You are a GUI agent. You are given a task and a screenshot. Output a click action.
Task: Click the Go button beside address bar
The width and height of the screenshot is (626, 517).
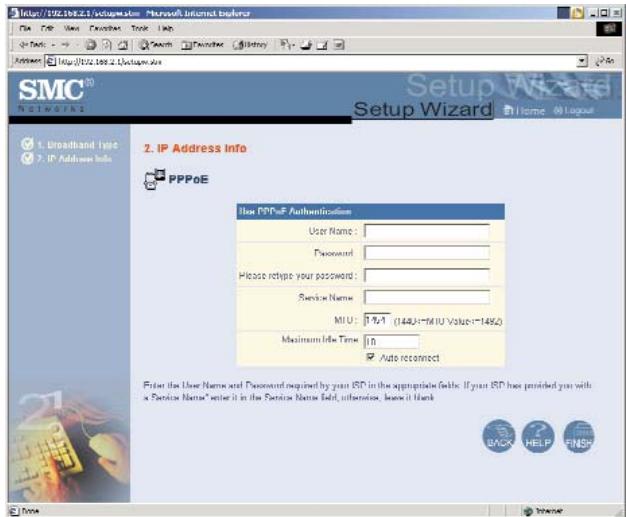[604, 61]
